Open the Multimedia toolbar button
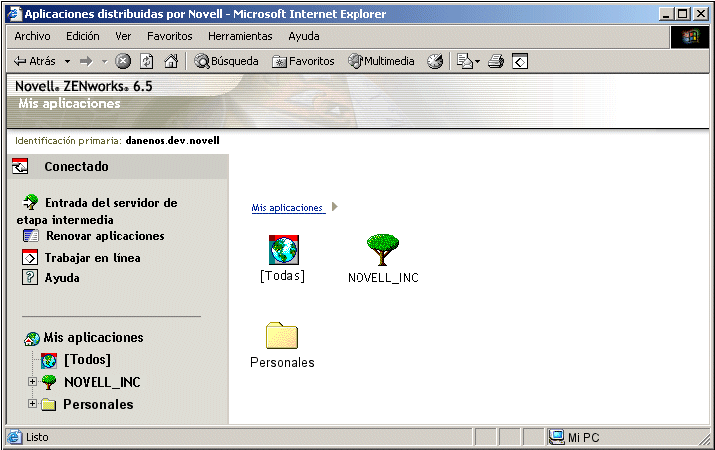715x450 pixels. (x=381, y=61)
